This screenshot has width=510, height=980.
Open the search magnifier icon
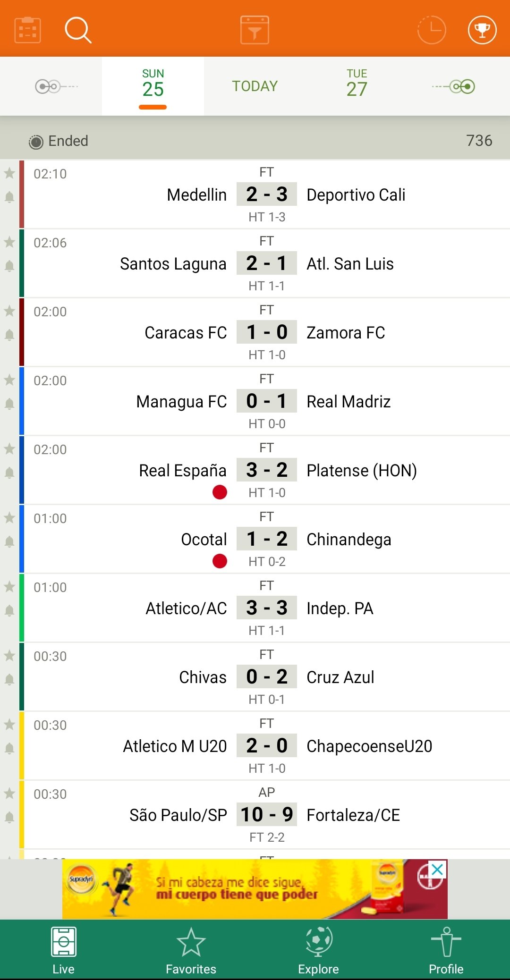(78, 30)
